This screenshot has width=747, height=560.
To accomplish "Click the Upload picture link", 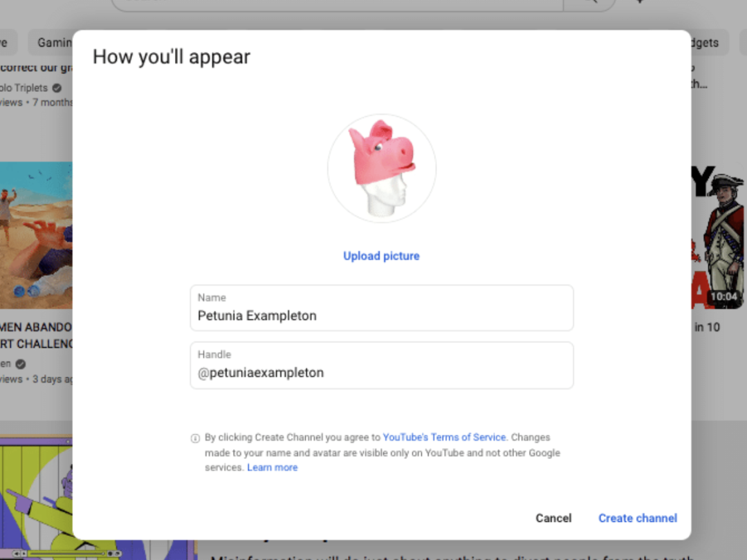I will [381, 256].
